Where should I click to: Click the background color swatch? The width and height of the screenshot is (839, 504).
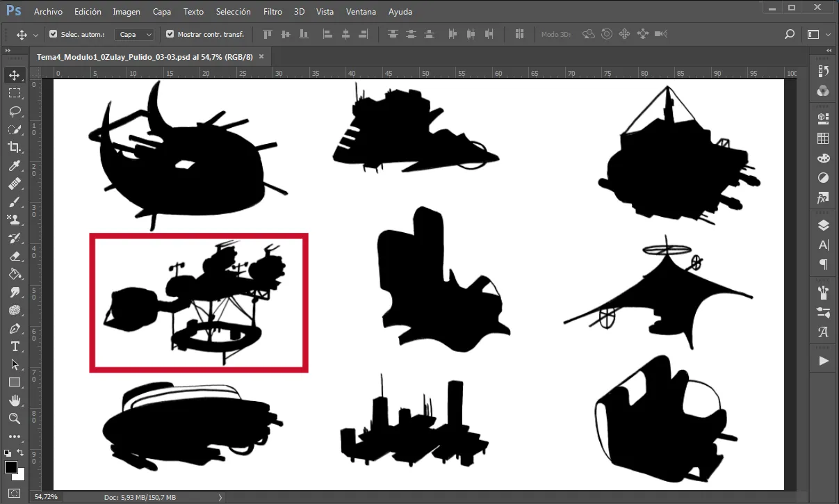point(20,475)
